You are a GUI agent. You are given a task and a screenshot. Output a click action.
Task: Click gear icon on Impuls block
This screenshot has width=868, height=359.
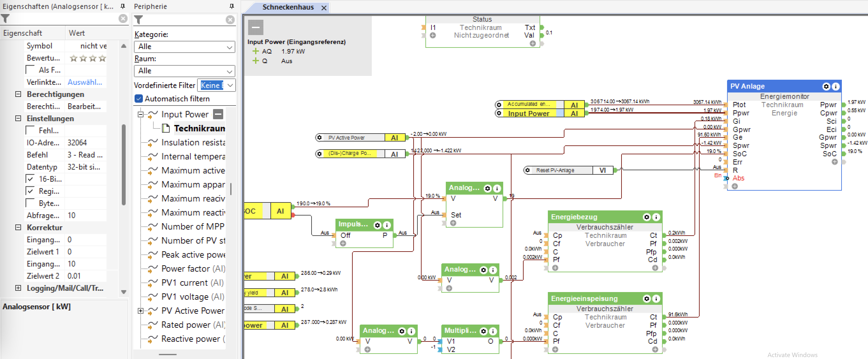point(377,225)
